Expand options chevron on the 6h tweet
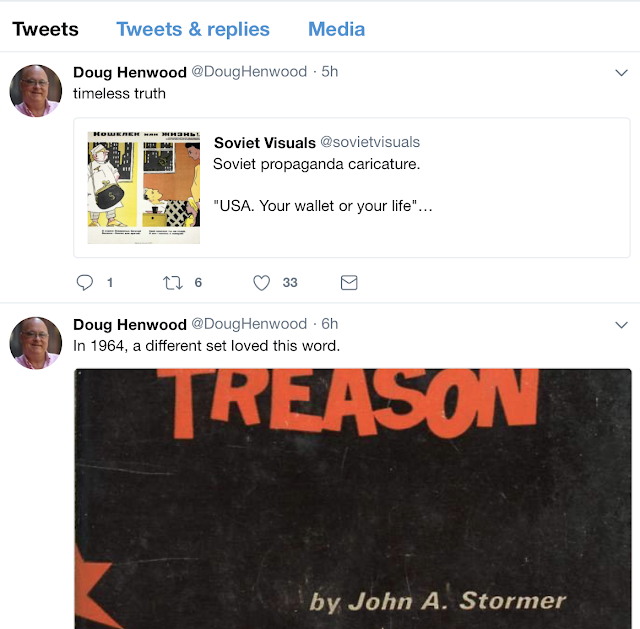The height and width of the screenshot is (629, 640). [x=621, y=325]
